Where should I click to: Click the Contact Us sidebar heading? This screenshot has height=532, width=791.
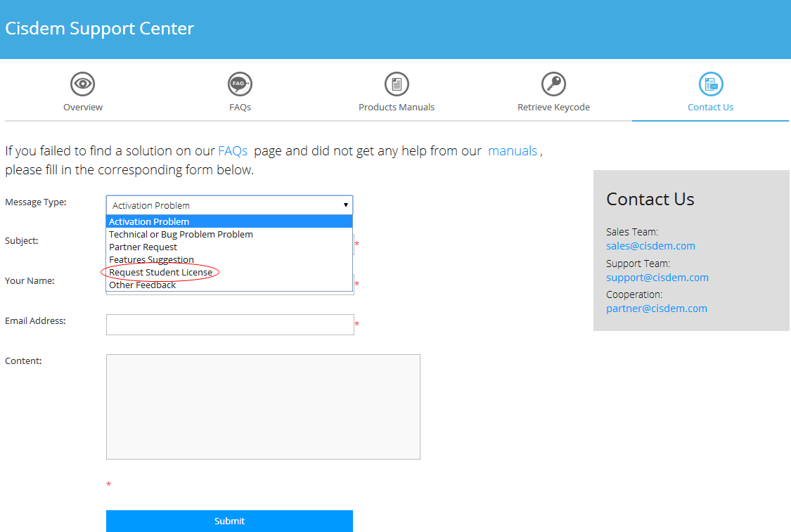pos(650,199)
